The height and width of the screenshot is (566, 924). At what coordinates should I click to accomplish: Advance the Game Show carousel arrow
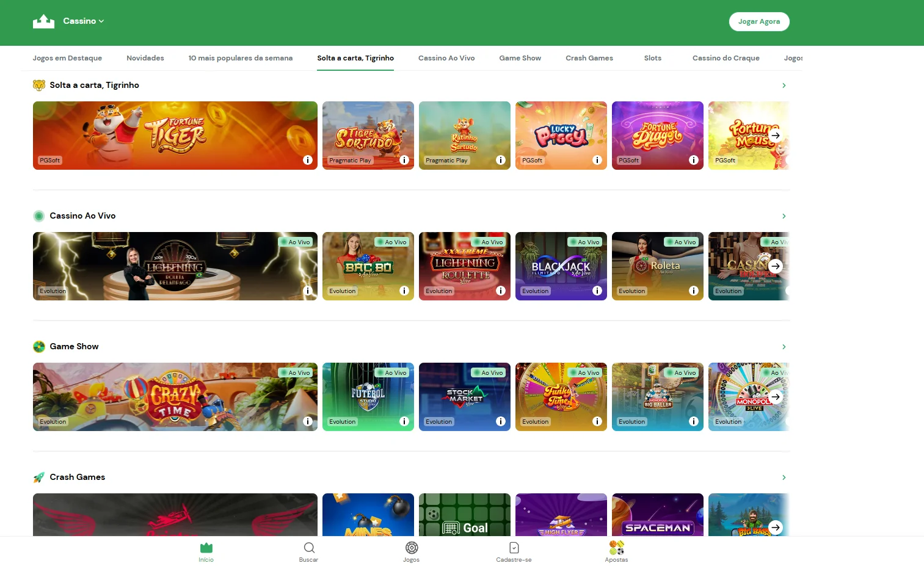[x=776, y=397]
